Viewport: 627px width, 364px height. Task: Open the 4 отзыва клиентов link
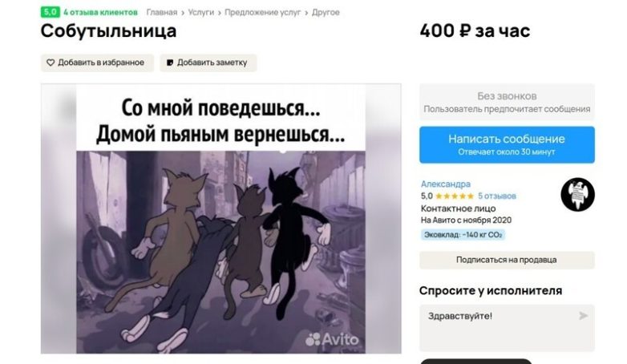100,12
